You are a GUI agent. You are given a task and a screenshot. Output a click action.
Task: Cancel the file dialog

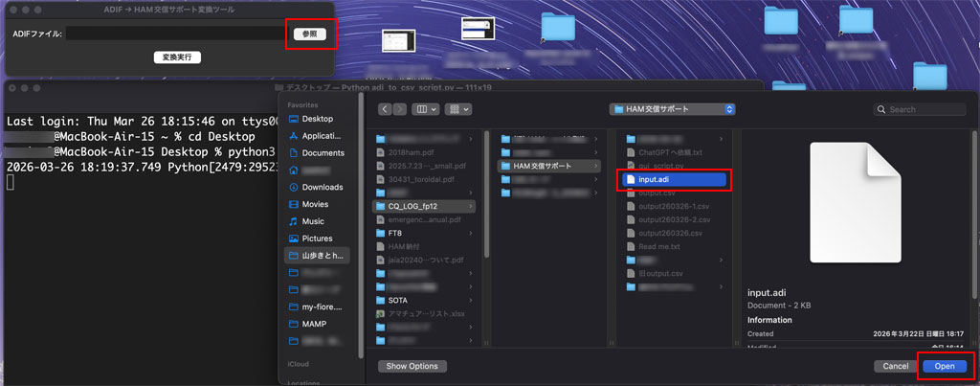[x=896, y=366]
